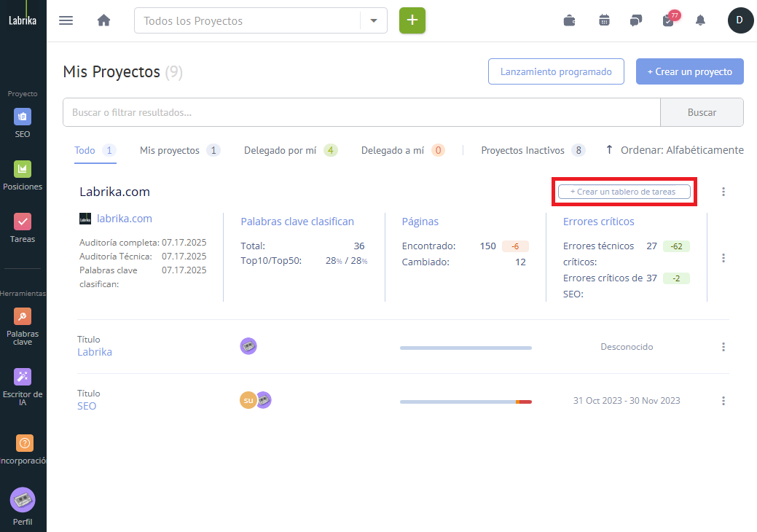The image size is (757, 532).
Task: Click the Top10/Top50 percentage value
Action: (x=347, y=261)
